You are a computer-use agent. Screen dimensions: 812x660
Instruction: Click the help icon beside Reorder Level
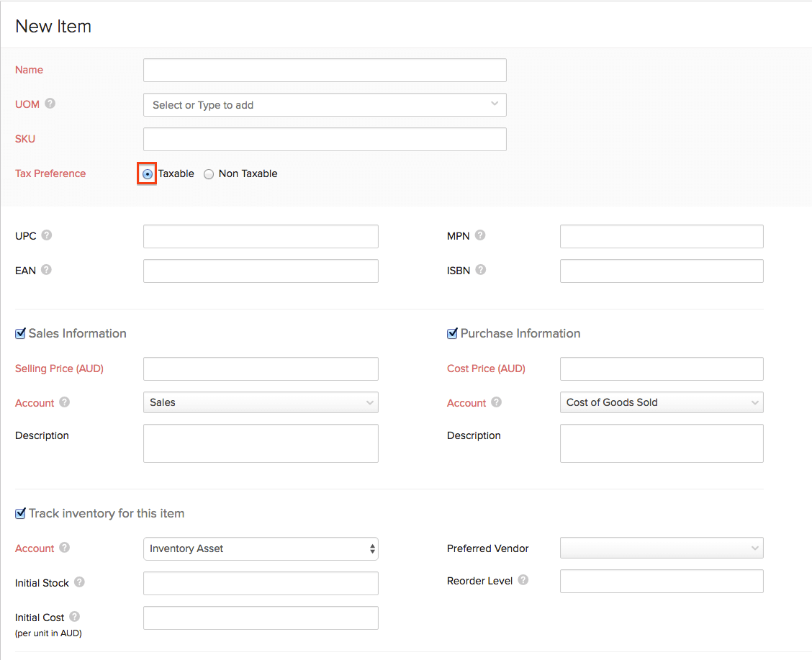click(x=523, y=580)
